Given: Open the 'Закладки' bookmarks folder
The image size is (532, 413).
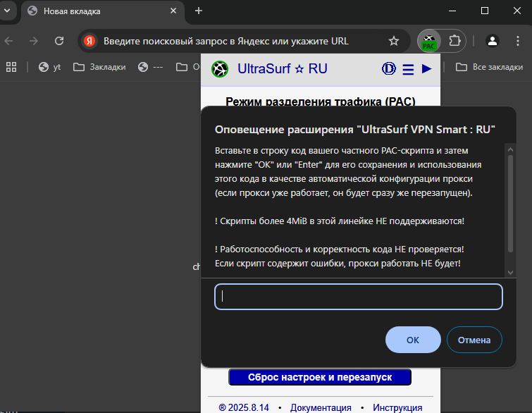Looking at the screenshot, I should click(99, 67).
